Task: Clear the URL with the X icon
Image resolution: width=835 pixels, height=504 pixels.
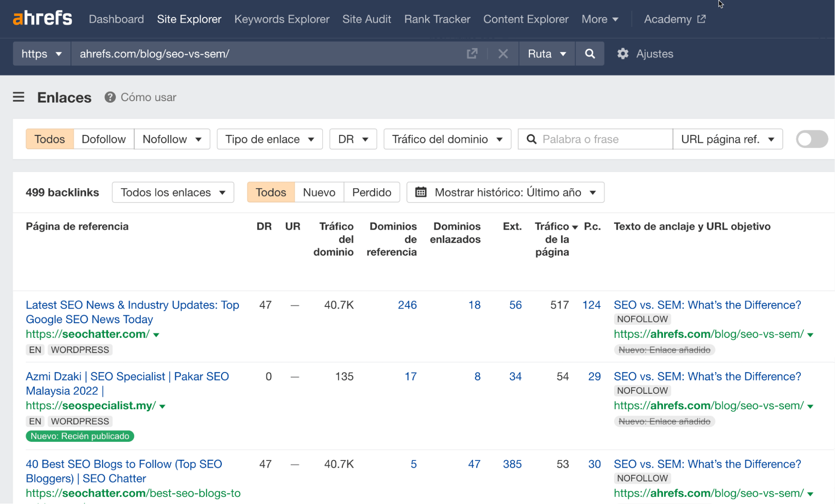Action: point(503,53)
